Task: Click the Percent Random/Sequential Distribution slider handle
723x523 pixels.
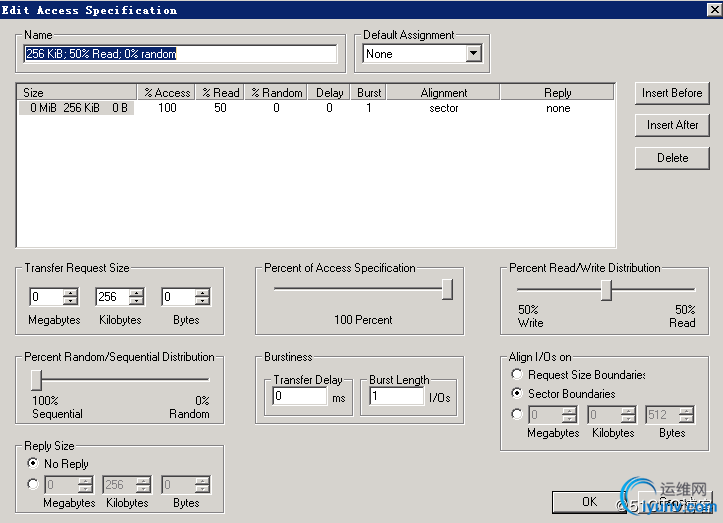Action: click(x=36, y=379)
